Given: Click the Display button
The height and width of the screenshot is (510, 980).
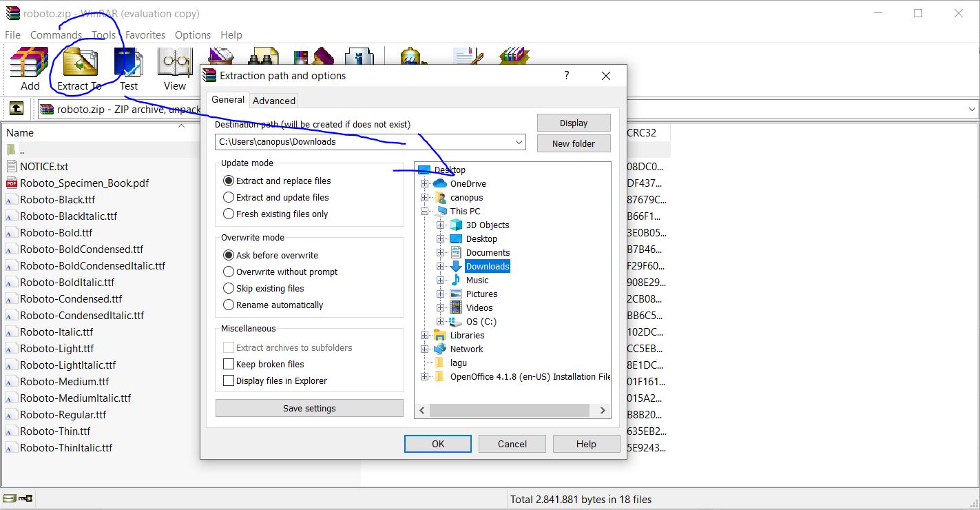Looking at the screenshot, I should (574, 123).
